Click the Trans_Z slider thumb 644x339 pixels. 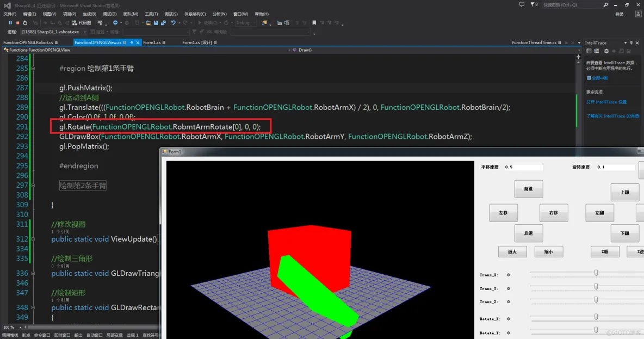click(x=596, y=300)
